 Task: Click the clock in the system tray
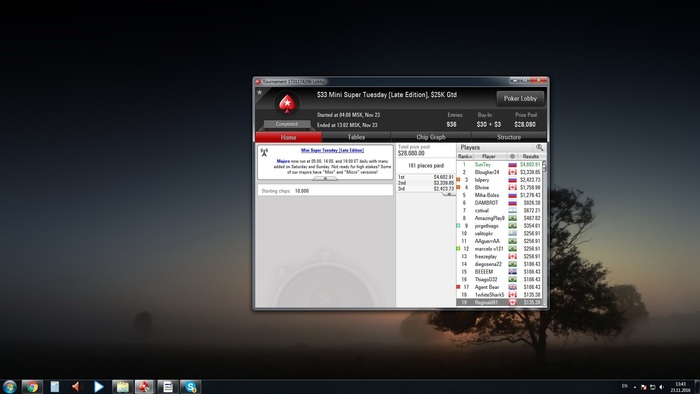point(680,387)
